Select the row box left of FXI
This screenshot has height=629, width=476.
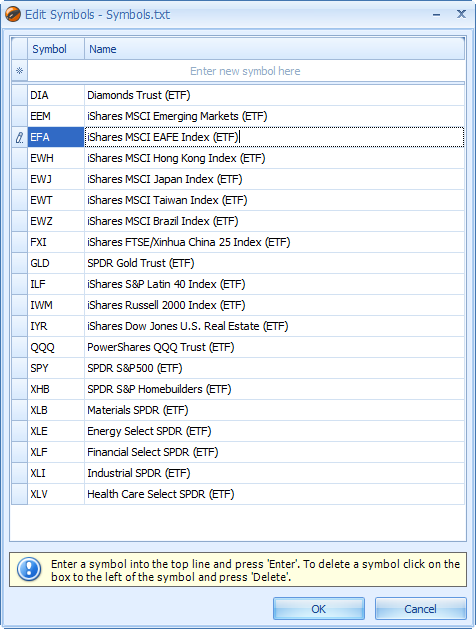(x=19, y=242)
